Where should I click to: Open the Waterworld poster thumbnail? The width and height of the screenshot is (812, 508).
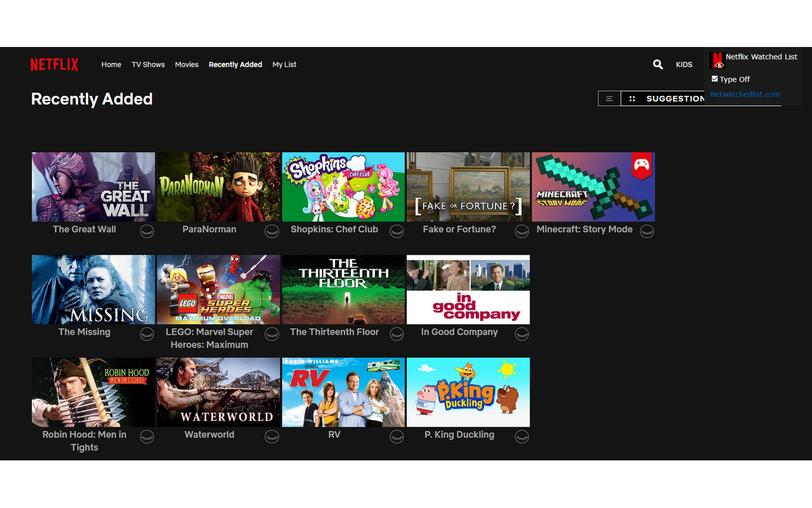(218, 392)
